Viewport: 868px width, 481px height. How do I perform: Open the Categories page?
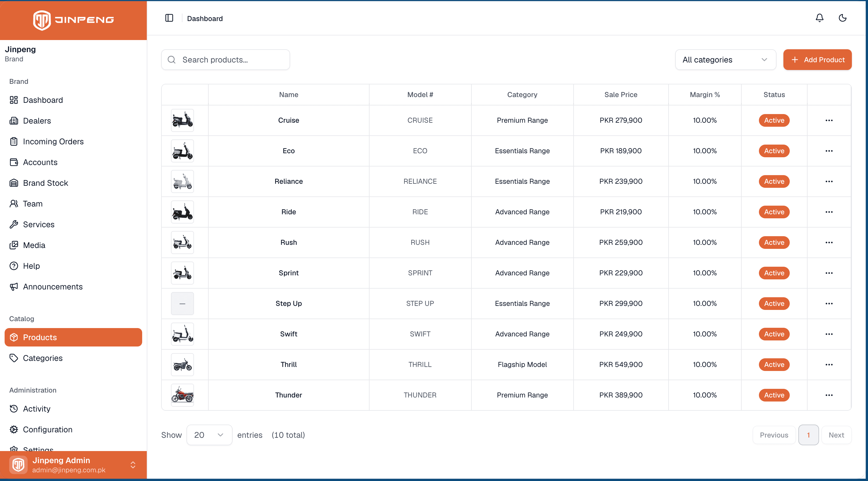73,358
